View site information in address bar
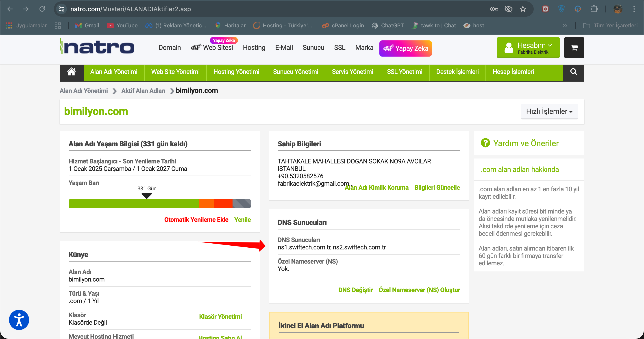The height and width of the screenshot is (339, 644). tap(61, 9)
